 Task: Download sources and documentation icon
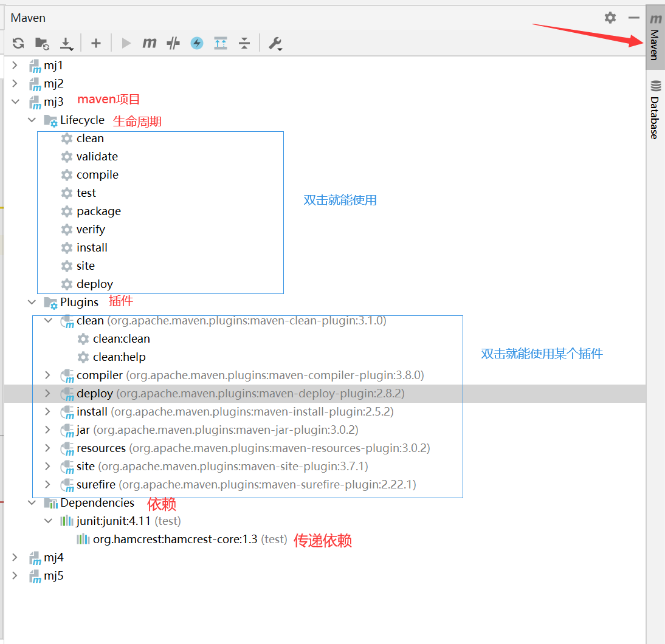coord(66,43)
